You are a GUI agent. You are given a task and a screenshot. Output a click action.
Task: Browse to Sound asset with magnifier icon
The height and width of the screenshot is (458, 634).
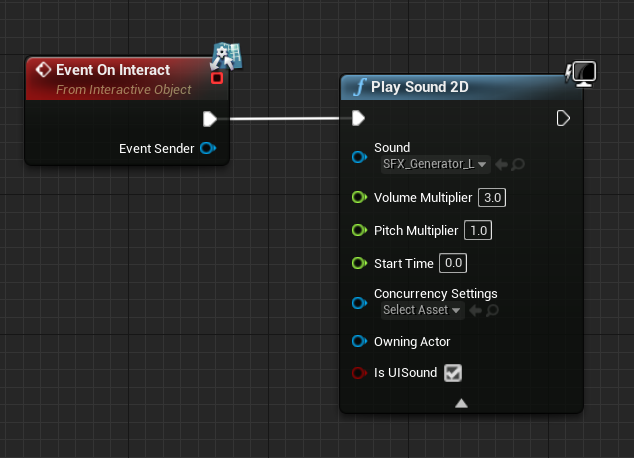pyautogui.click(x=518, y=165)
